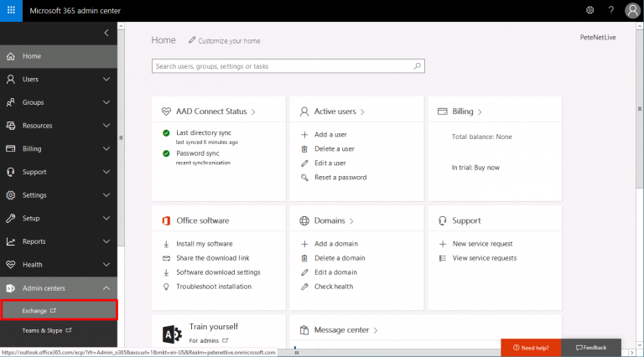This screenshot has width=644, height=357.
Task: Expand the Users menu chevron
Action: point(106,80)
